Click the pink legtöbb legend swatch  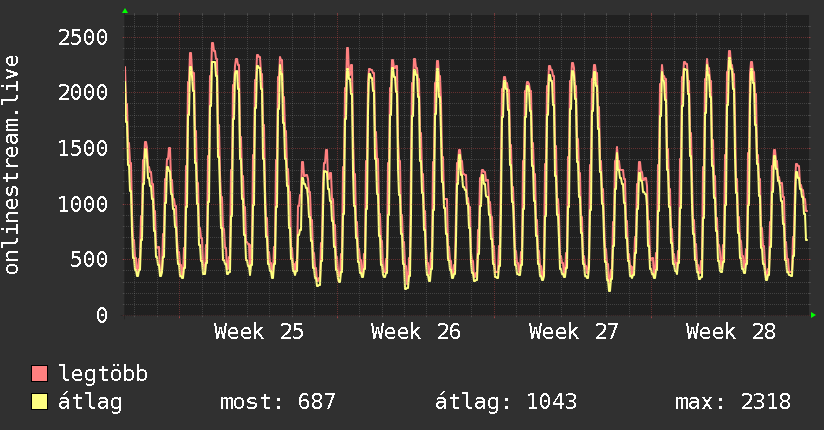tap(39, 374)
